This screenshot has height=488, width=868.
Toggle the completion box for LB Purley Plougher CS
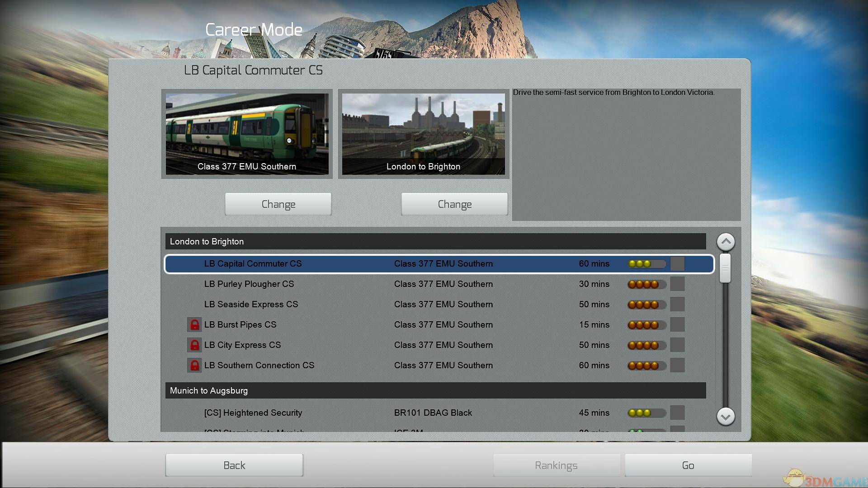pos(677,284)
